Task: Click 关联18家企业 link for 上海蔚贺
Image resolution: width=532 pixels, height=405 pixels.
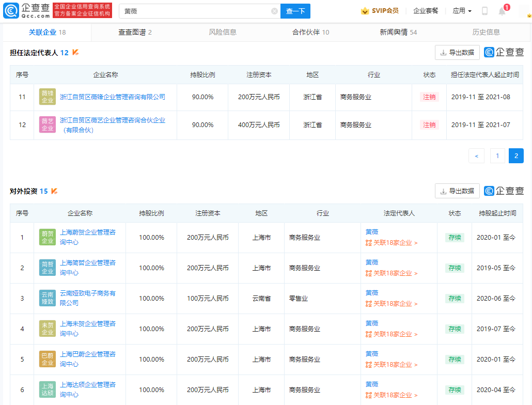Action: tap(391, 243)
